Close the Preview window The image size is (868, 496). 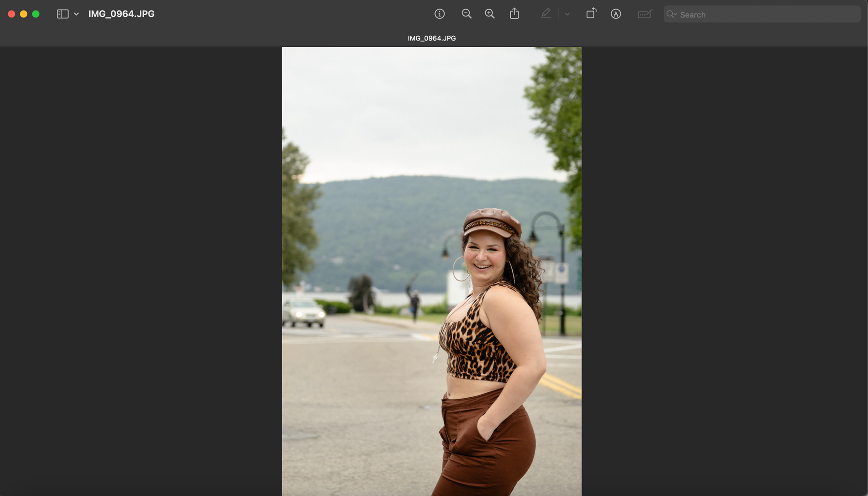pos(12,14)
